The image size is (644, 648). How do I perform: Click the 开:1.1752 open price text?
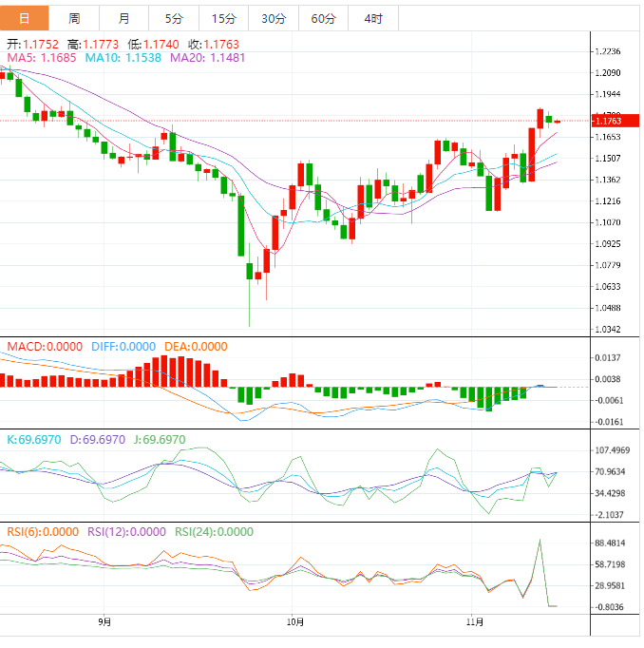click(32, 45)
